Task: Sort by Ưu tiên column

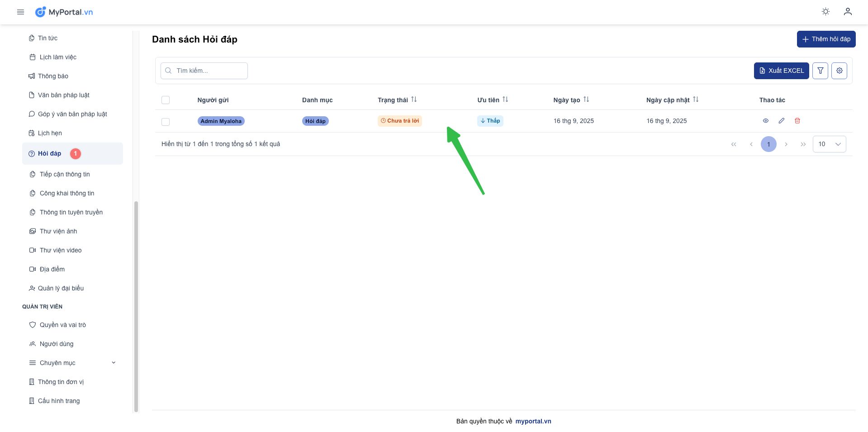Action: click(505, 100)
